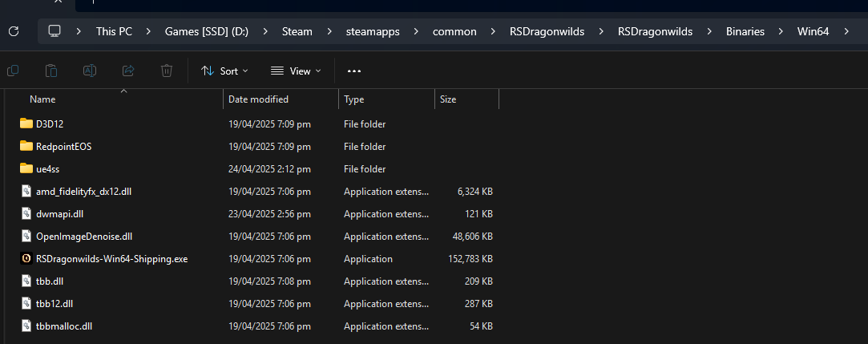Select the RSDragonwilds-Win64-Shipping.exe file name
The width and height of the screenshot is (868, 344).
[x=112, y=259]
